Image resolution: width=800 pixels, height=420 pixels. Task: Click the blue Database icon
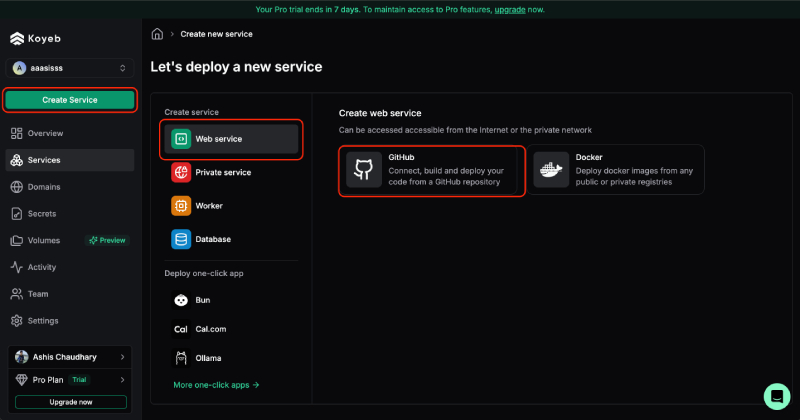point(181,239)
